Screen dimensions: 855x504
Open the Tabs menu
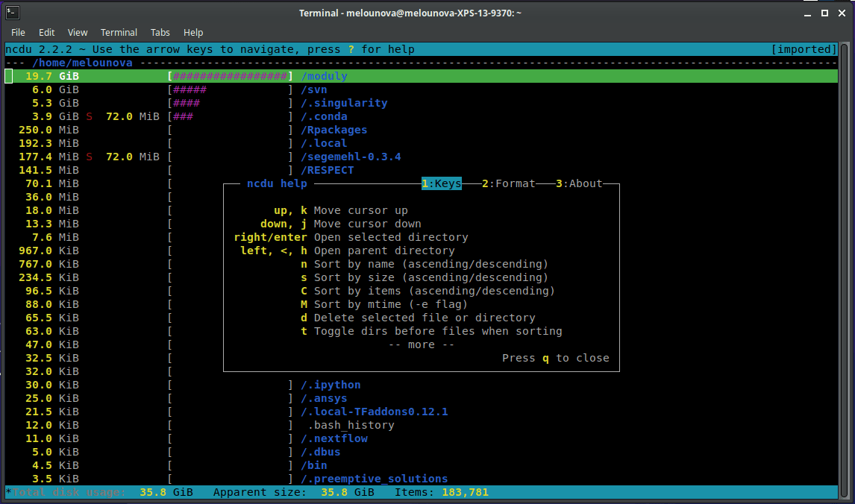tap(160, 33)
